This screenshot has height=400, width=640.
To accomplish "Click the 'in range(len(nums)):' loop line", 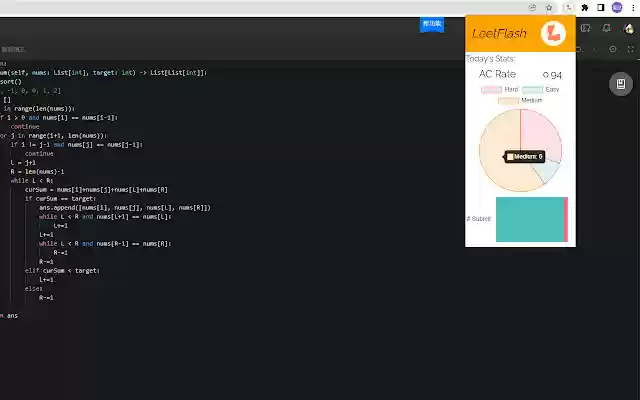I will [38, 109].
